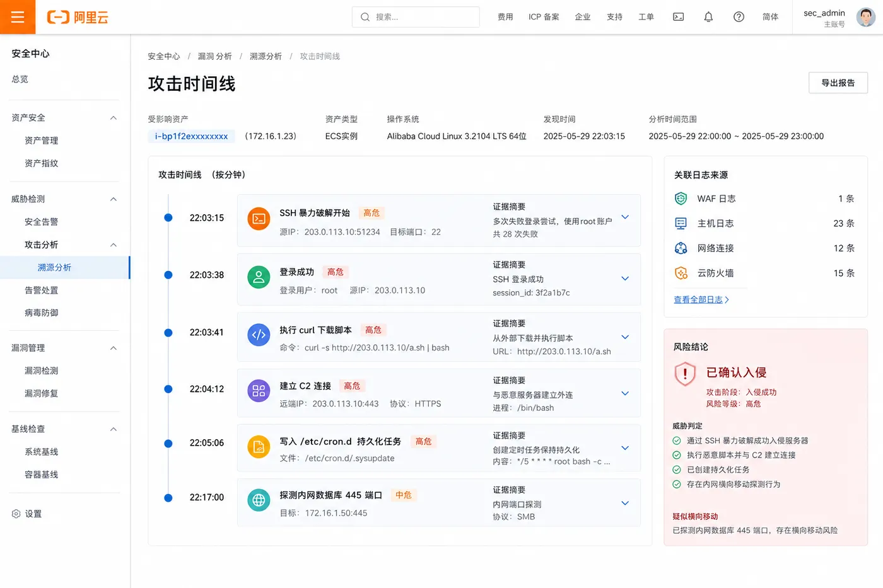Click the search input field
The width and height of the screenshot is (883, 588).
tap(416, 17)
